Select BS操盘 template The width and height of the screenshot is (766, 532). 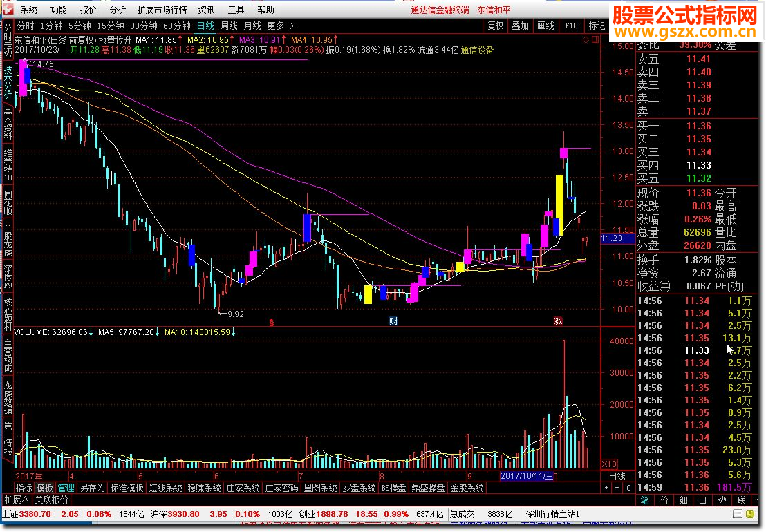[393, 488]
